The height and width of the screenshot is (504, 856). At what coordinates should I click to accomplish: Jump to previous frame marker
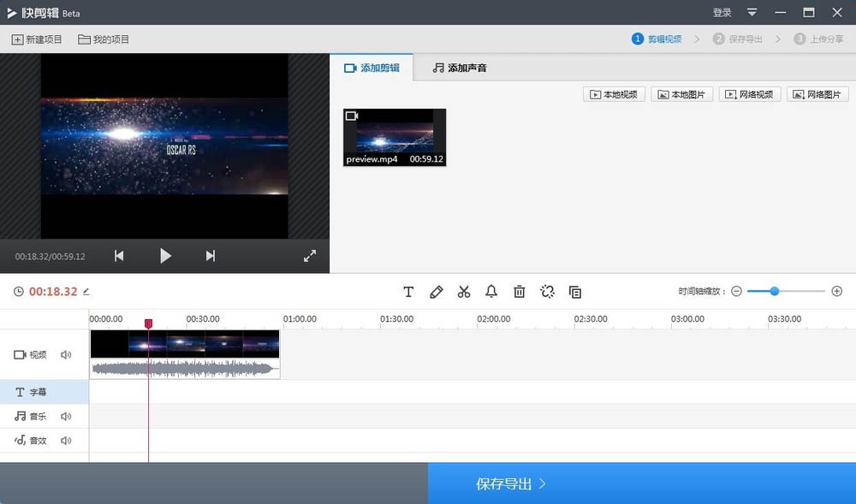(x=119, y=256)
